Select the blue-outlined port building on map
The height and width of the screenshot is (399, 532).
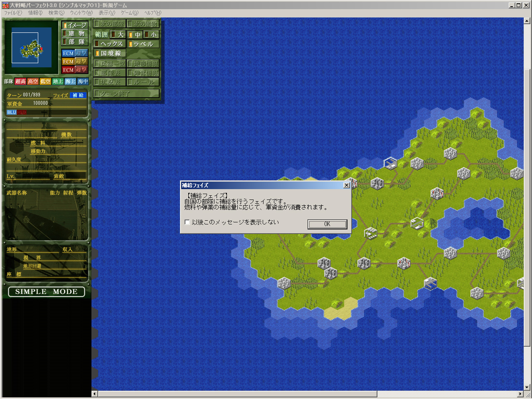click(390, 163)
